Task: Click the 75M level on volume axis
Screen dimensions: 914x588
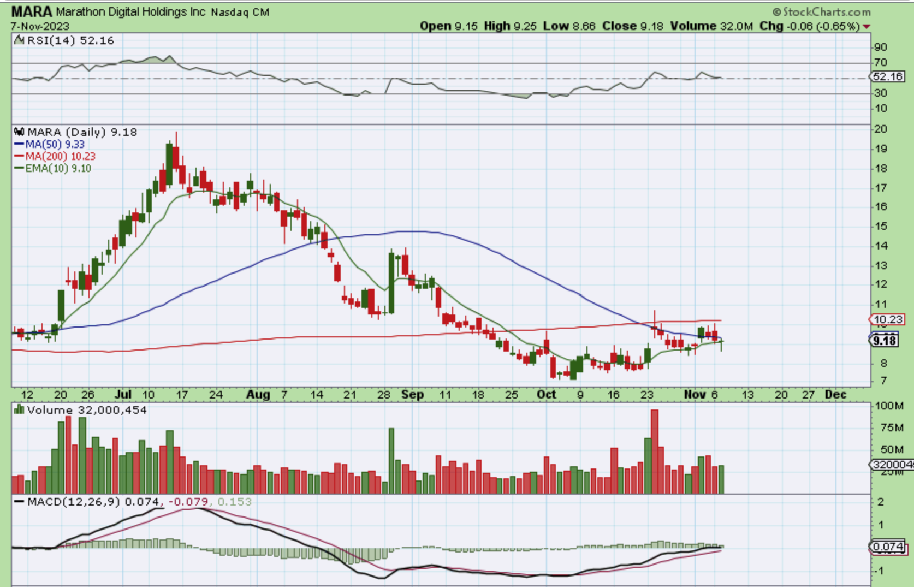Action: coord(892,427)
